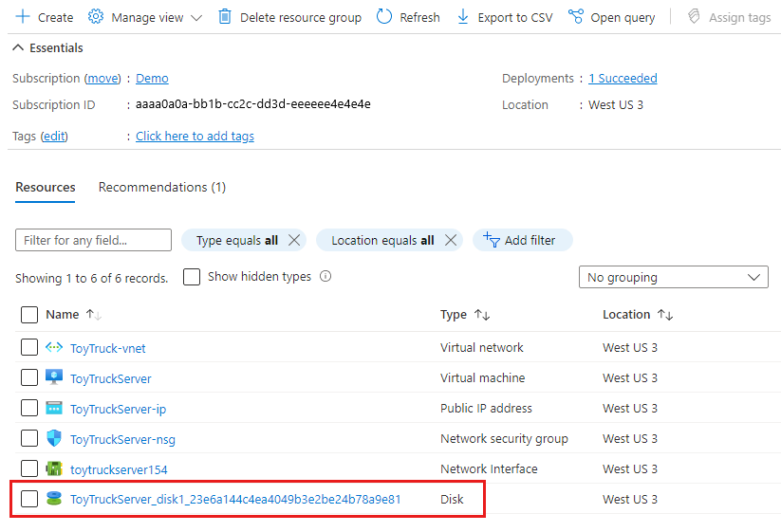Open the Location equals all filter

(x=383, y=240)
